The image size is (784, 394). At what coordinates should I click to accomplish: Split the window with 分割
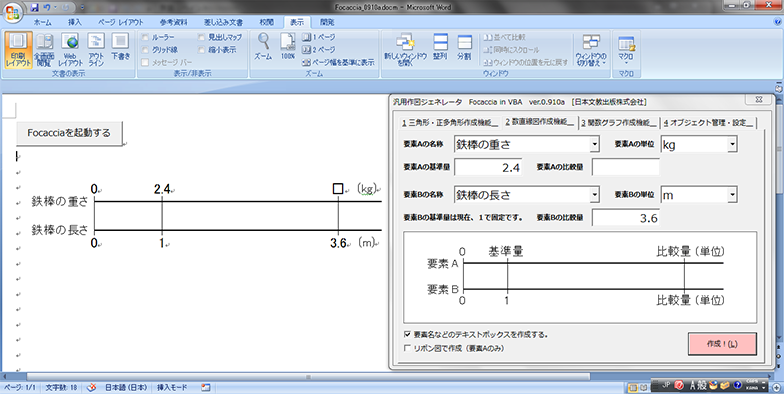click(464, 48)
